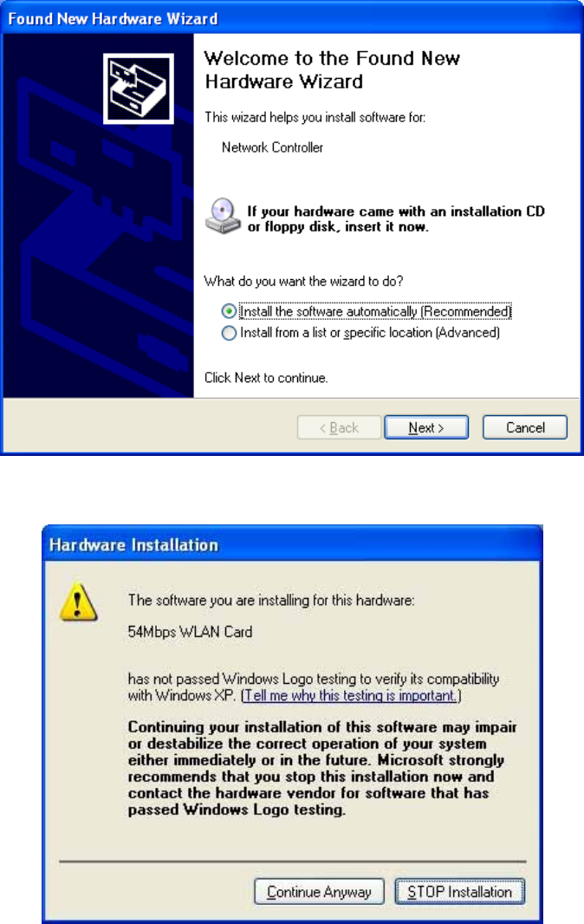Click the yellow warning triangle icon
Image resolution: width=584 pixels, height=924 pixels.
78,602
